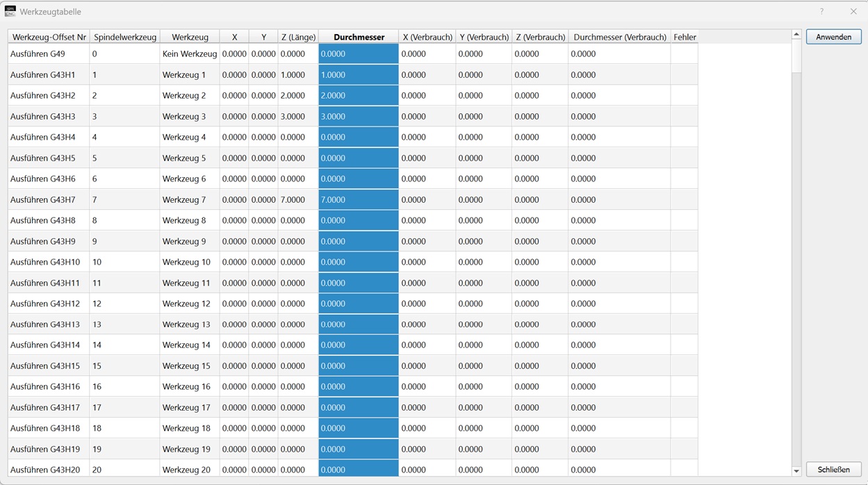Click the Werkzeugtabelle app icon in the title bar

pyautogui.click(x=10, y=12)
